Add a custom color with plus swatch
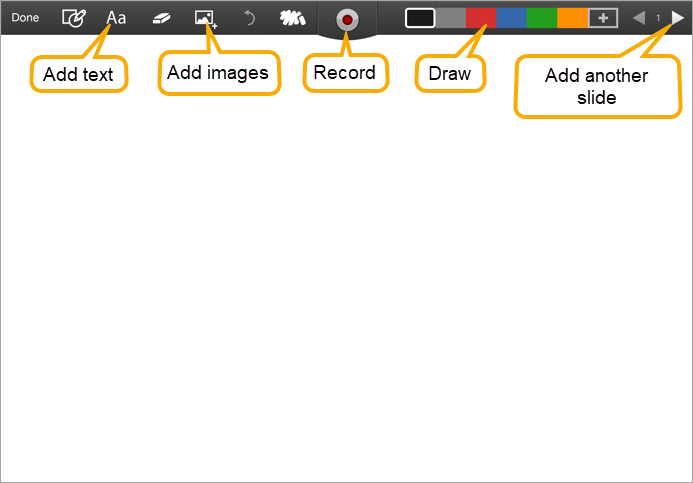This screenshot has width=693, height=483. pyautogui.click(x=603, y=18)
